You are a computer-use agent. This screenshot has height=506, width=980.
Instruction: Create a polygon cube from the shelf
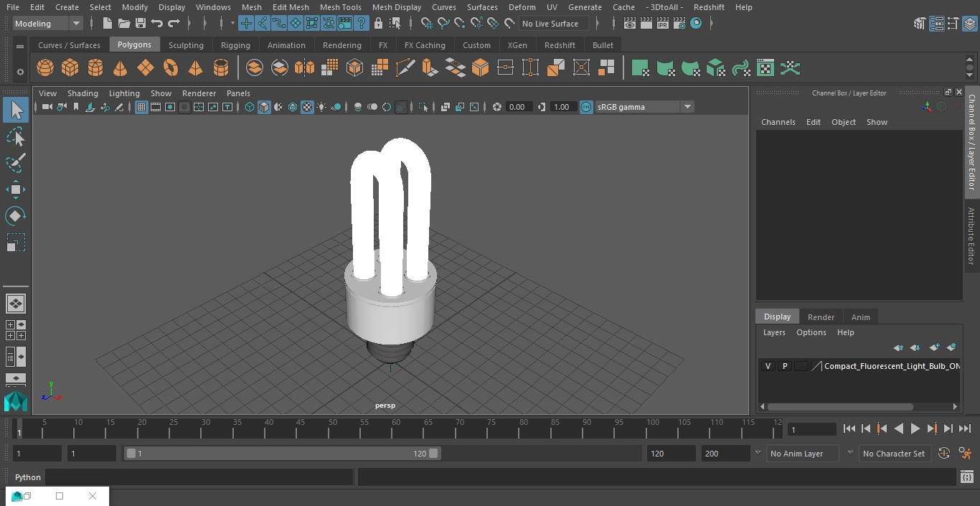(70, 68)
